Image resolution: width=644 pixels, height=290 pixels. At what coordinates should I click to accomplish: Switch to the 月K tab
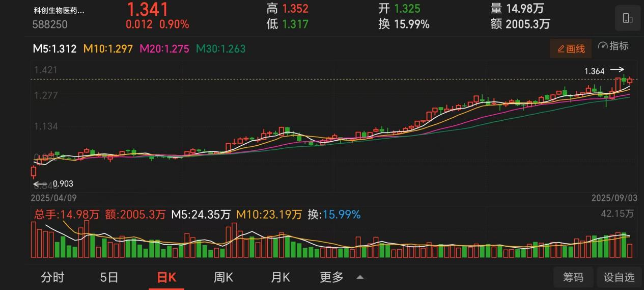pos(281,277)
